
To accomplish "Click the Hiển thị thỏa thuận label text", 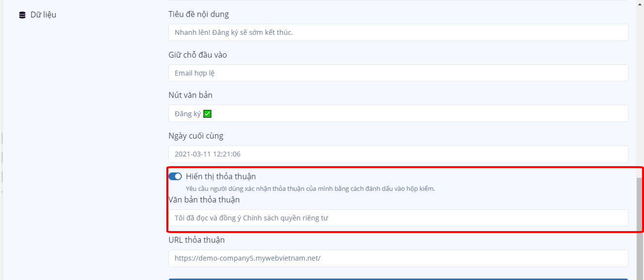I will (221, 176).
